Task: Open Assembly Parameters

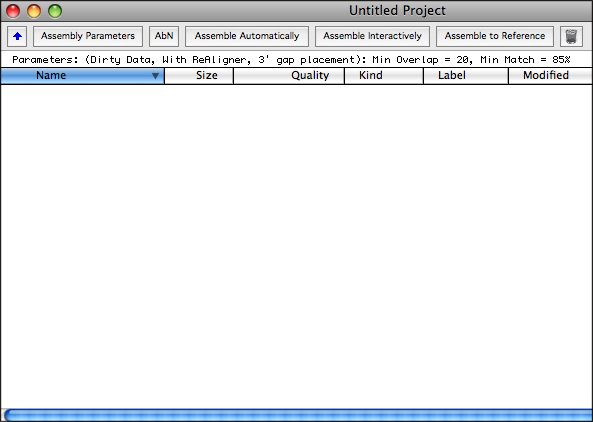Action: (x=88, y=36)
